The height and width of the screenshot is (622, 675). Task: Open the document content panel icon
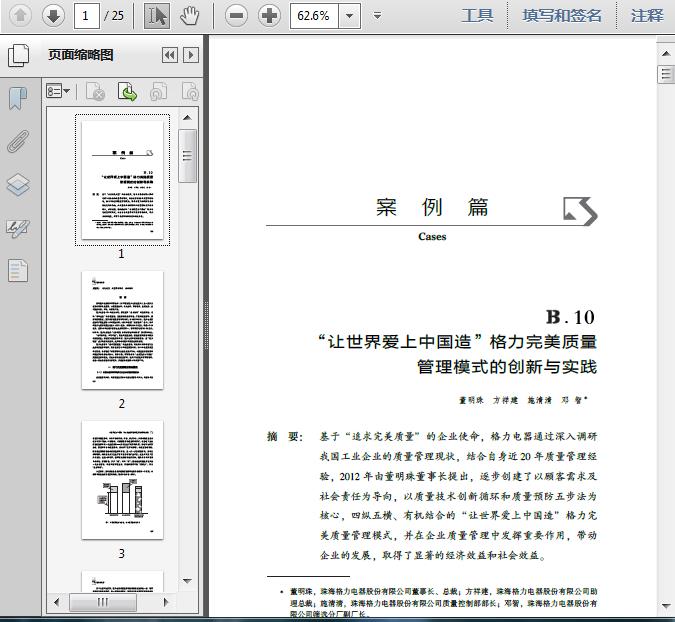18,271
